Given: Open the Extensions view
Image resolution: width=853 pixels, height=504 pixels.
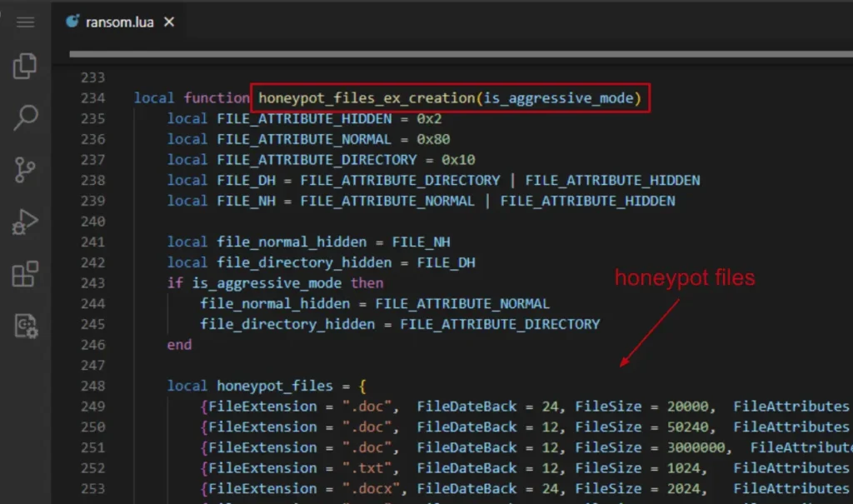Looking at the screenshot, I should (x=25, y=273).
